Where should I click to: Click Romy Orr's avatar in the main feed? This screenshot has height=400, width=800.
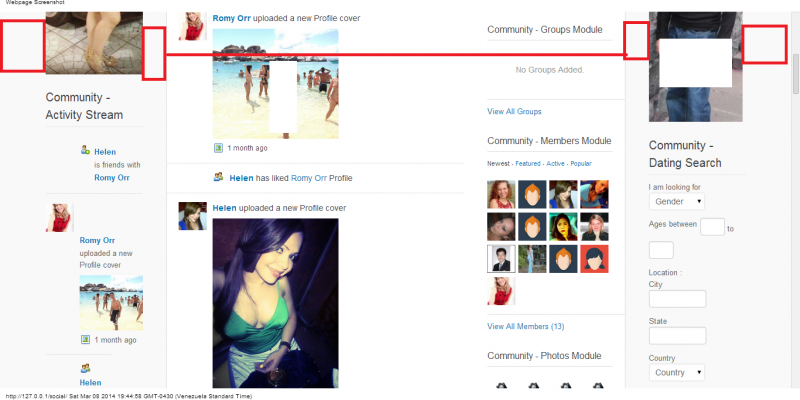(192, 27)
